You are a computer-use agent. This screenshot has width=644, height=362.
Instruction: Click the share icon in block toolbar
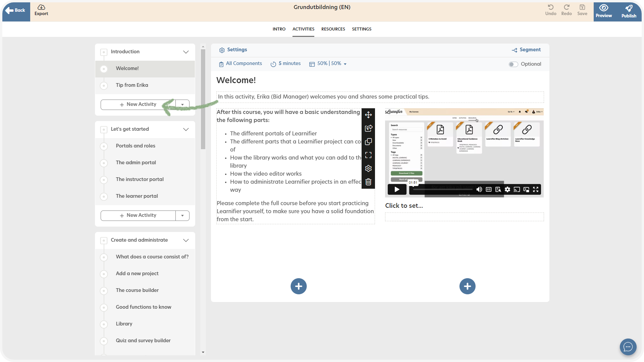(x=368, y=128)
